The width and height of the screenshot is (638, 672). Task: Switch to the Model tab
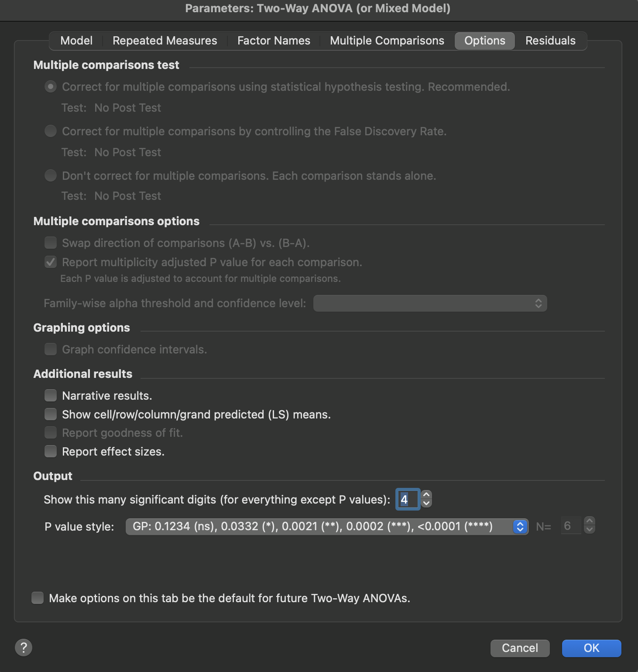[x=76, y=41]
